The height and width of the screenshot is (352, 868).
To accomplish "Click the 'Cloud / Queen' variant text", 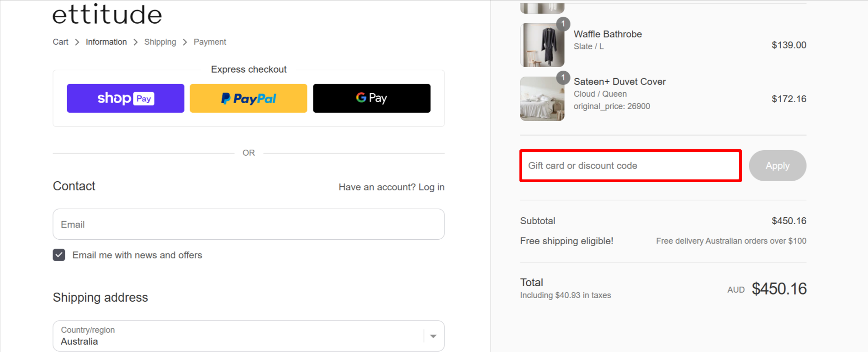I will point(600,94).
